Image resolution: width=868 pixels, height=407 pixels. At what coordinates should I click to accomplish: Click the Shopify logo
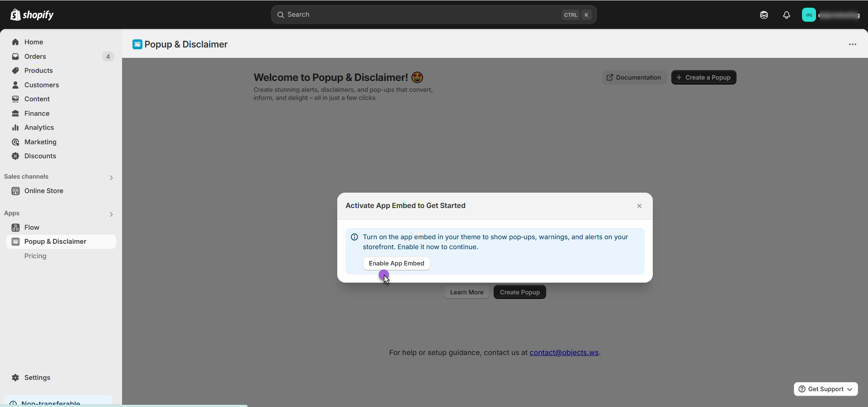click(x=32, y=14)
